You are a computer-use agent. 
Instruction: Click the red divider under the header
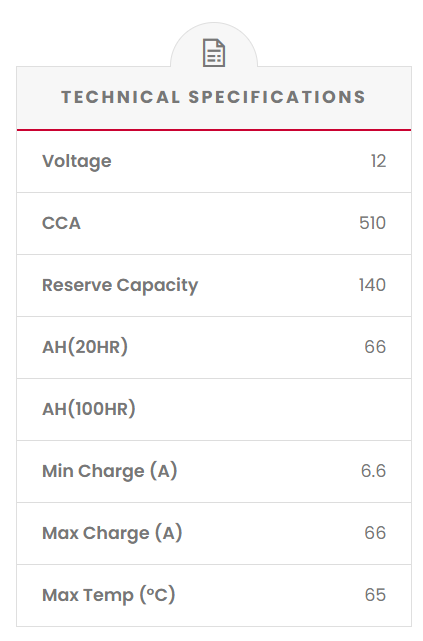click(x=214, y=130)
